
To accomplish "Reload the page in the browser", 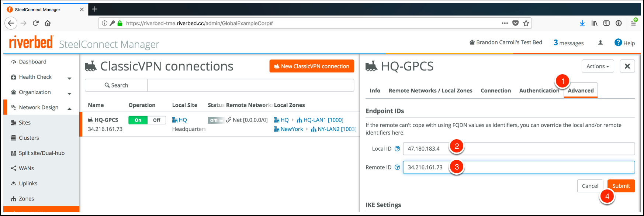I will click(x=36, y=23).
